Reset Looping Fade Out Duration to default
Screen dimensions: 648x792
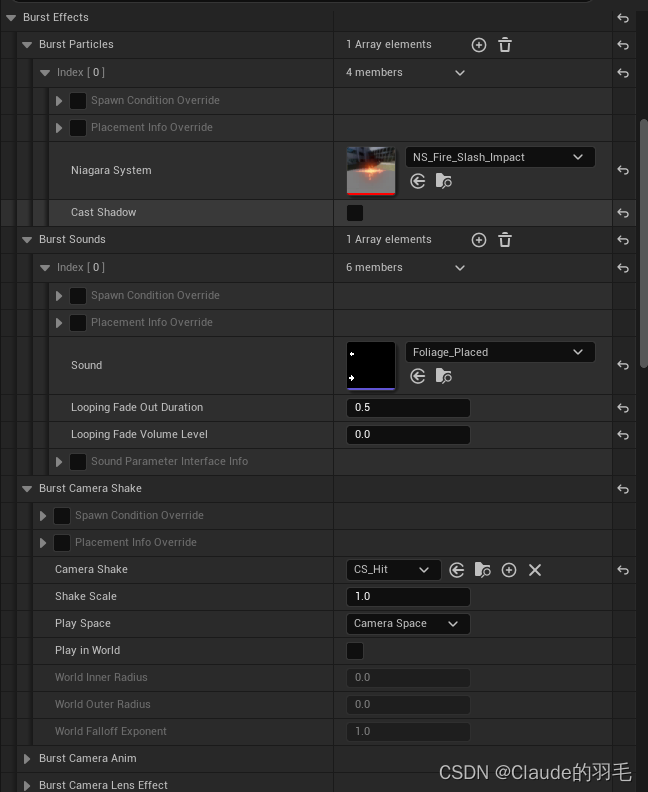(623, 408)
